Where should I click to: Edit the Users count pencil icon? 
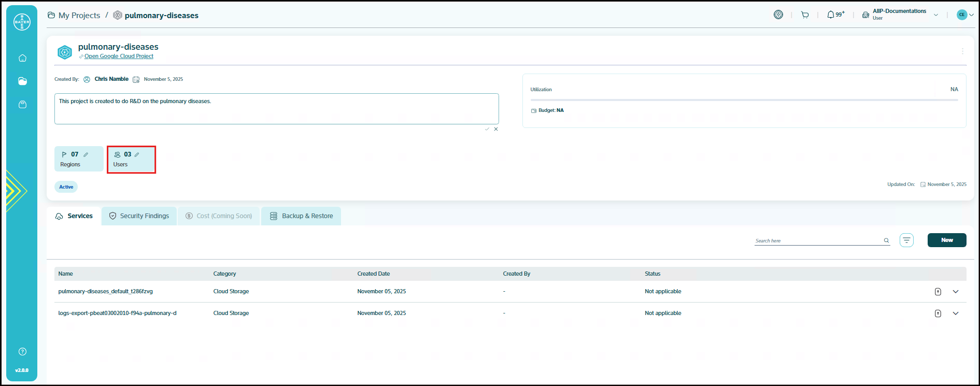137,154
